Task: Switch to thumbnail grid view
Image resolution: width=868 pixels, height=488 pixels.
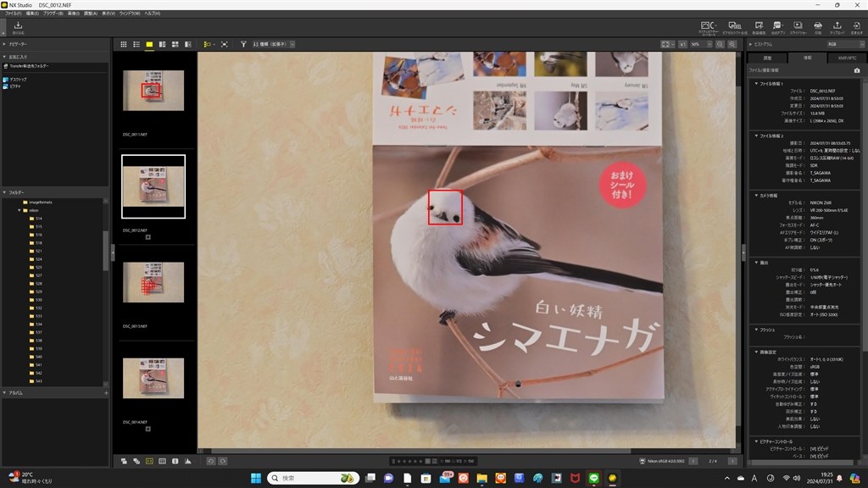Action: (x=124, y=44)
